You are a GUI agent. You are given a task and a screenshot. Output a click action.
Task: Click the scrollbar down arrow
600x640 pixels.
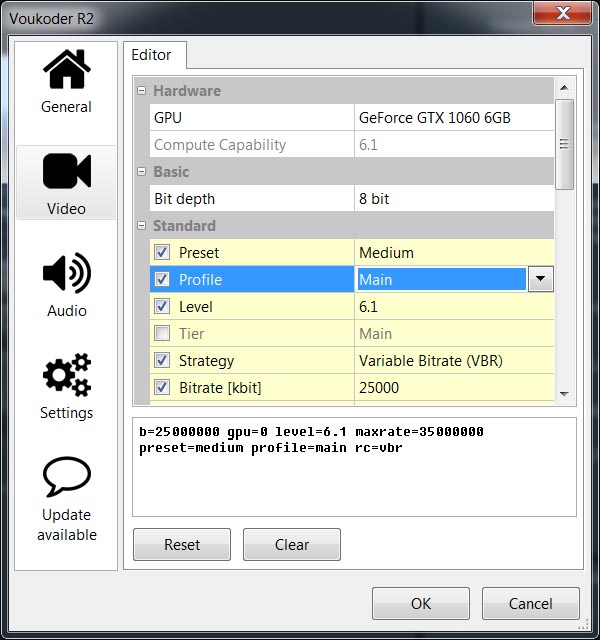564,394
